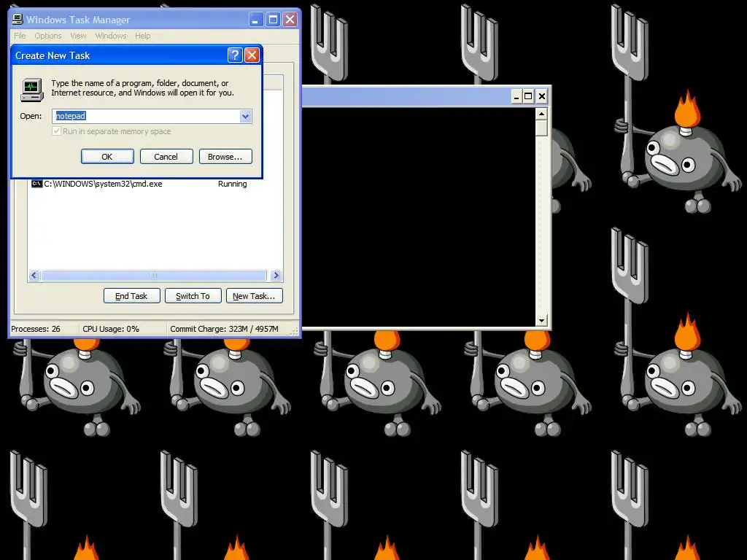Click OK in Create New Task dialog
The width and height of the screenshot is (747, 560).
coord(107,157)
